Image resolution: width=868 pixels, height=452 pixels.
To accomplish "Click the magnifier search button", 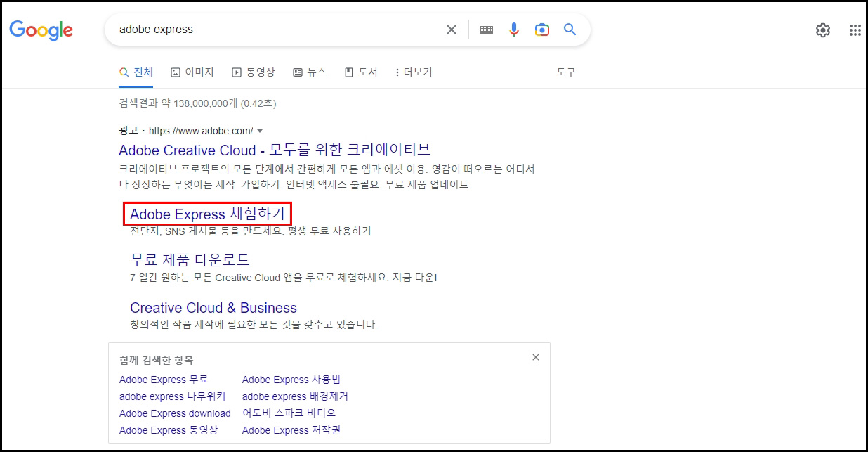I will click(x=570, y=30).
